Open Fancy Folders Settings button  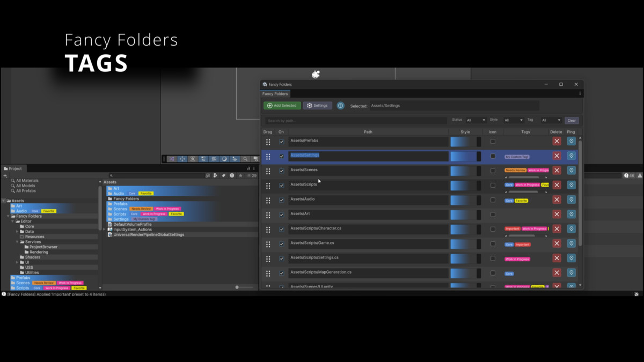click(317, 106)
